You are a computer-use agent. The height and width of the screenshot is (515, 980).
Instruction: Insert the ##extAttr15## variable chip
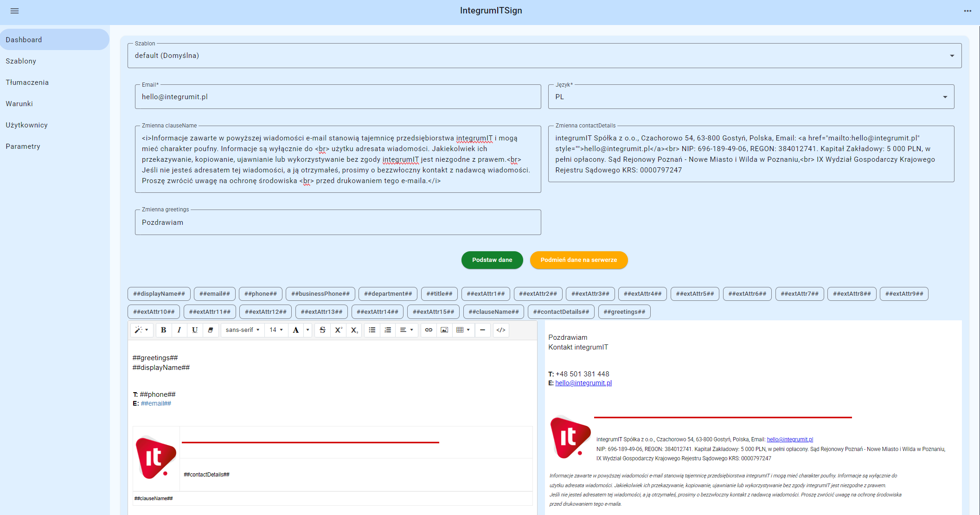(434, 312)
